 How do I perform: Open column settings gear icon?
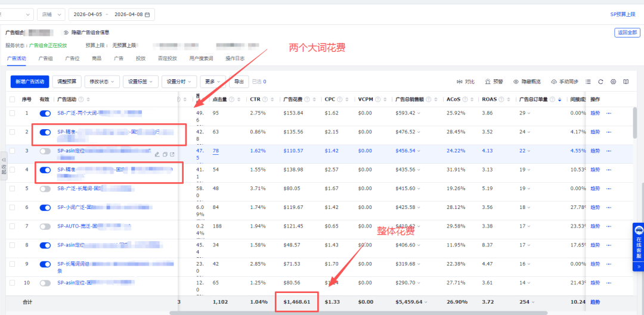pos(613,82)
